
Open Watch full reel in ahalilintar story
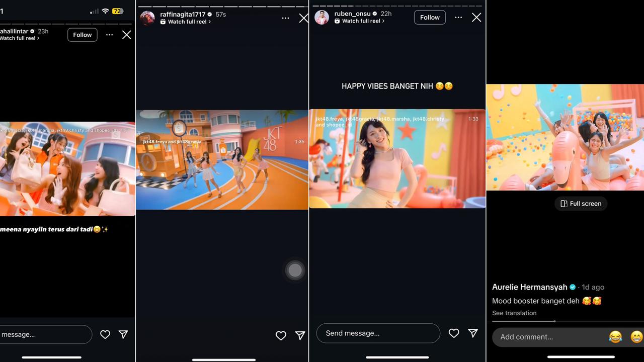coord(19,38)
